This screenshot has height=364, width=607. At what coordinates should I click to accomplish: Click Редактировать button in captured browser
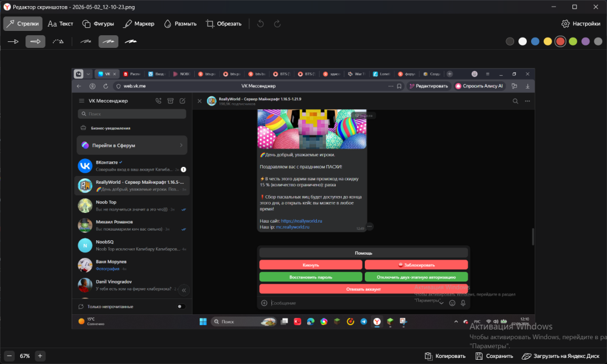[429, 86]
